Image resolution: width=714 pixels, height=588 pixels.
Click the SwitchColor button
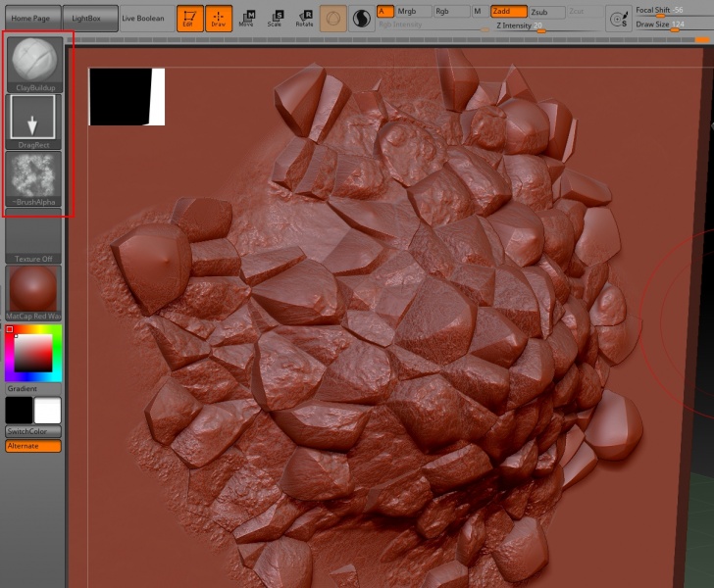pyautogui.click(x=33, y=431)
